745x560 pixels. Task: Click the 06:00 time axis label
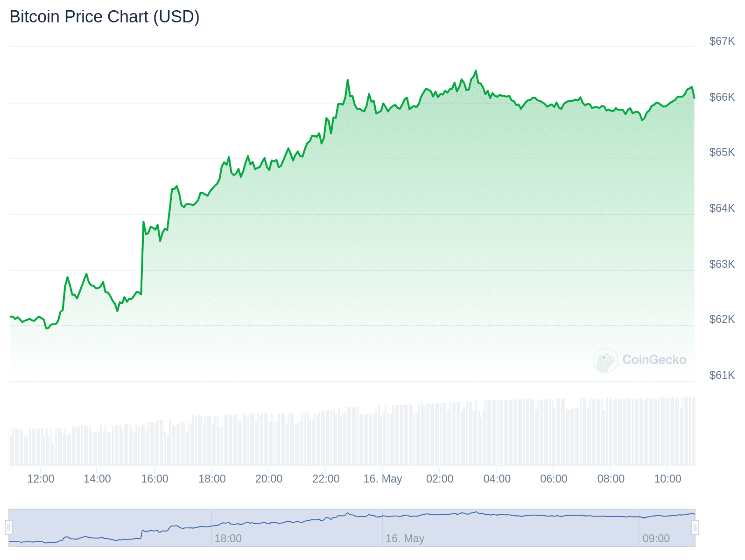click(x=554, y=479)
